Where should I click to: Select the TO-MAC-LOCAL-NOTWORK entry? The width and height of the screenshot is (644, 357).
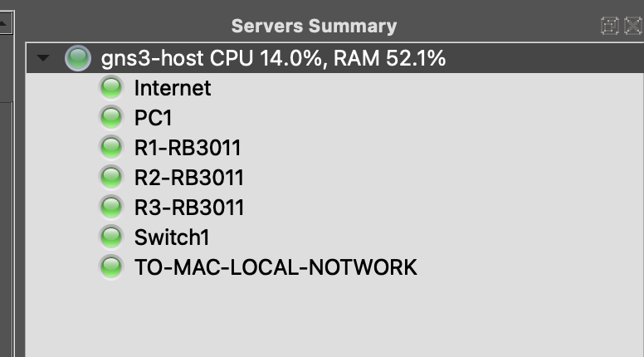(276, 267)
